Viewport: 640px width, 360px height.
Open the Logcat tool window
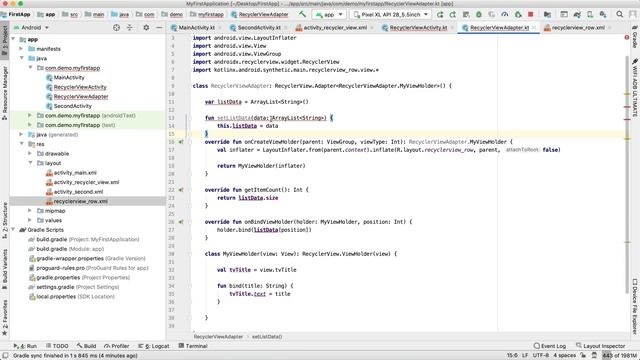(x=153, y=346)
